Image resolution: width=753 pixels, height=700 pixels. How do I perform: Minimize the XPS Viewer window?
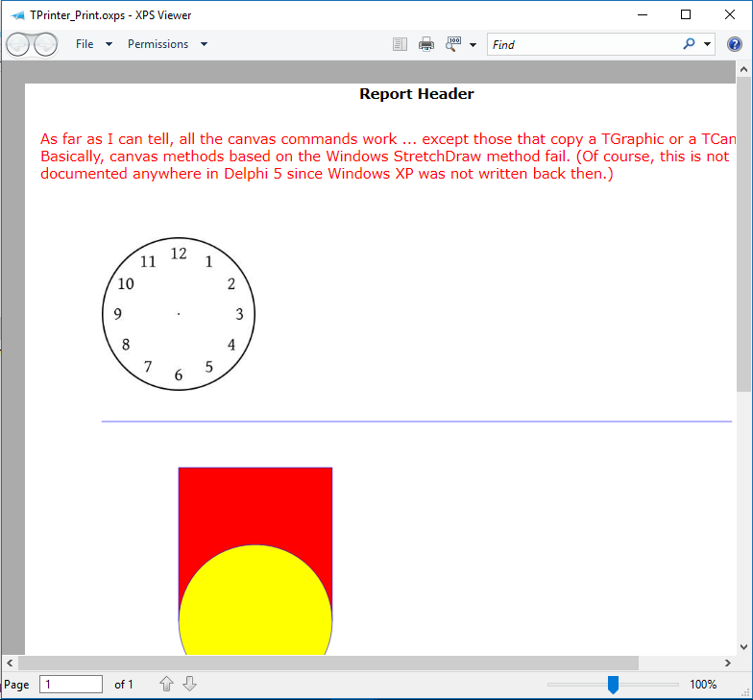tap(643, 15)
